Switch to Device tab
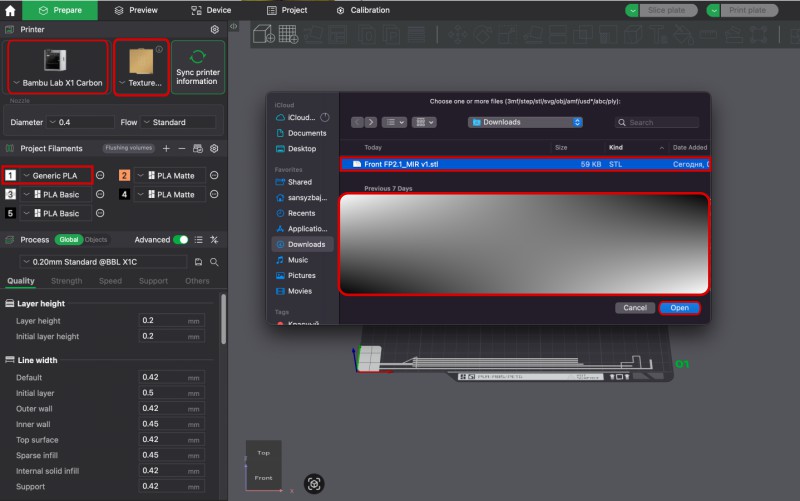The image size is (800, 501). pos(211,10)
